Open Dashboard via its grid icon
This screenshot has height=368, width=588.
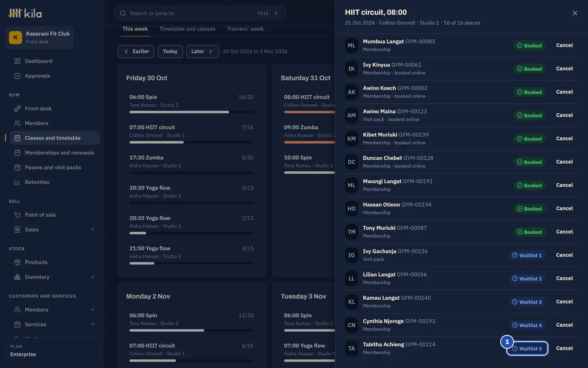tap(17, 61)
